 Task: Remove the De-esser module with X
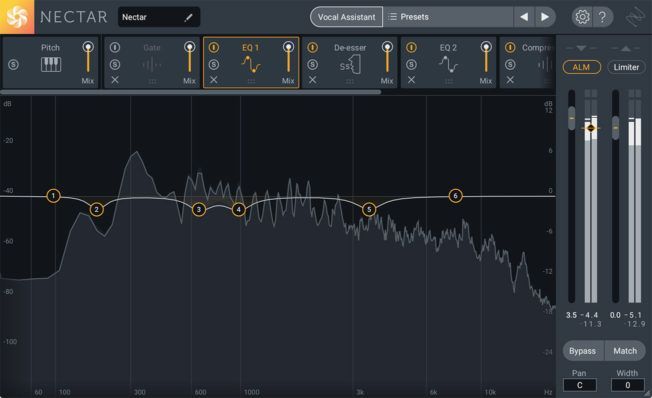click(313, 80)
